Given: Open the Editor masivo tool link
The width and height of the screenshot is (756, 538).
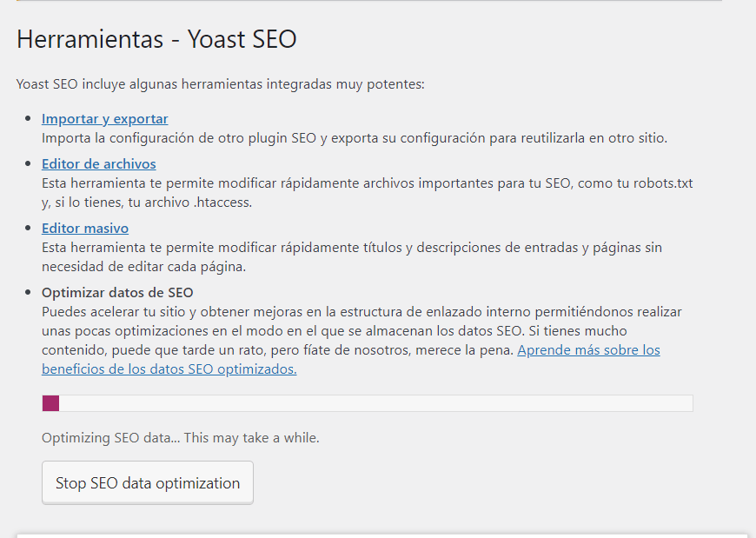Looking at the screenshot, I should [85, 228].
